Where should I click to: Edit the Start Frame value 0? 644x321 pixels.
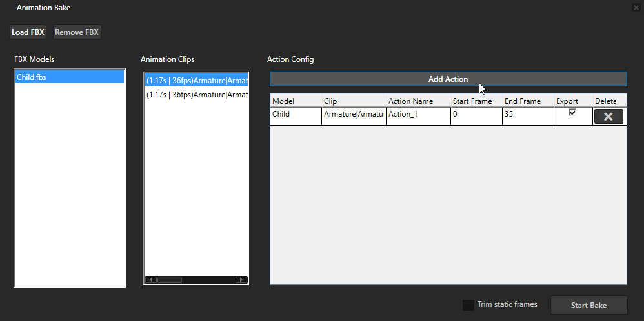coord(476,116)
